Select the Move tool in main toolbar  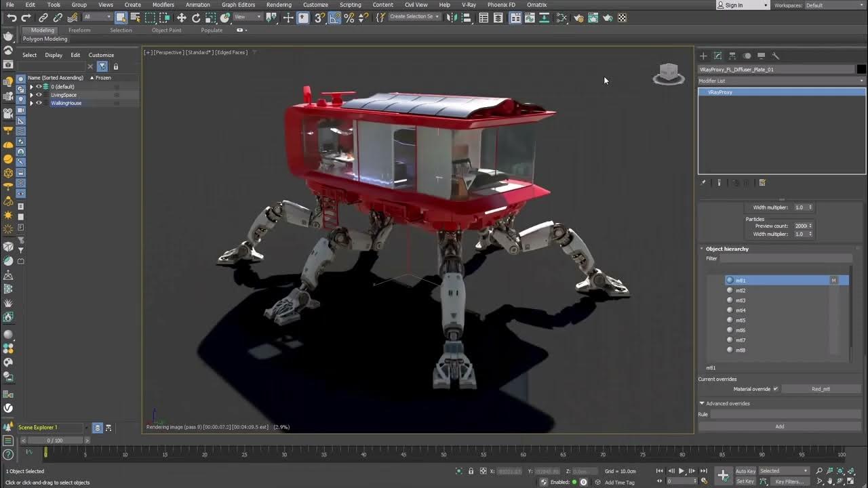182,18
